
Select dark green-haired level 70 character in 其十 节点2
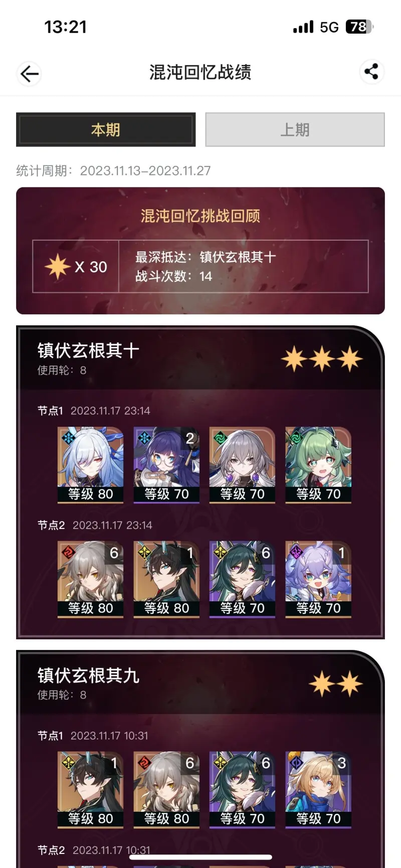(x=242, y=579)
